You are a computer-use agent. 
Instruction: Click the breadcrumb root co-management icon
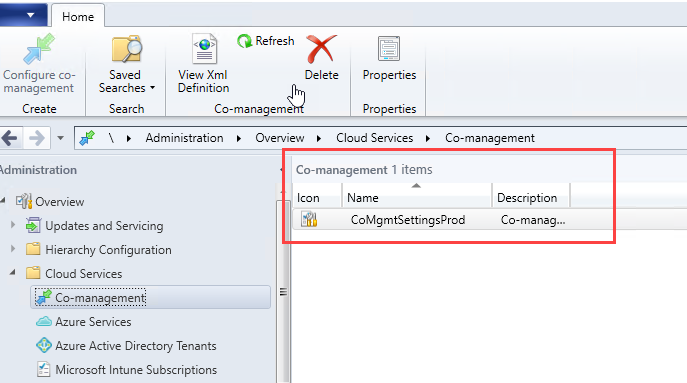point(87,138)
